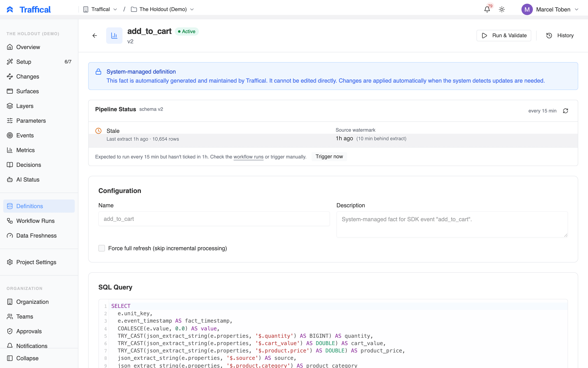Click line 1 SELECT in SQL editor
Screen dimensions: 588x368
pyautogui.click(x=121, y=306)
